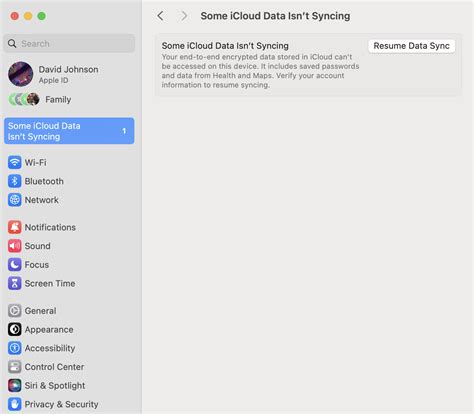Click David Johnson's profile avatar

(21, 74)
